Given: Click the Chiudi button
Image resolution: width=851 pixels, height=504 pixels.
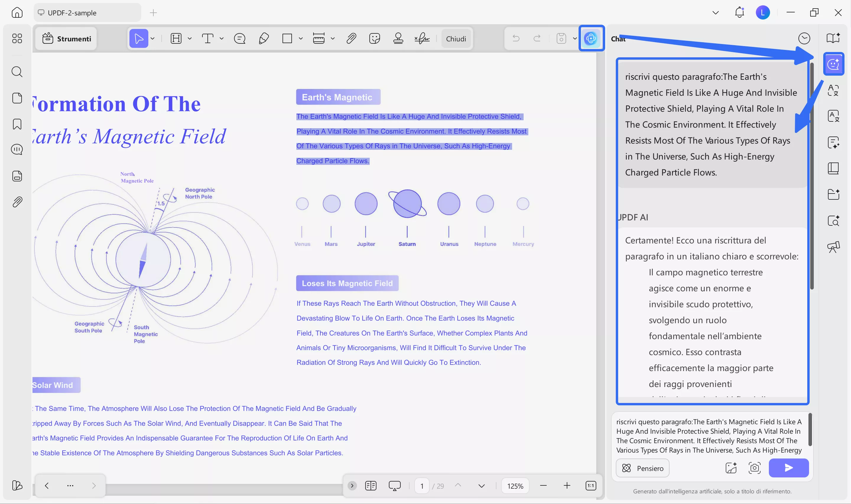Looking at the screenshot, I should pyautogui.click(x=456, y=38).
